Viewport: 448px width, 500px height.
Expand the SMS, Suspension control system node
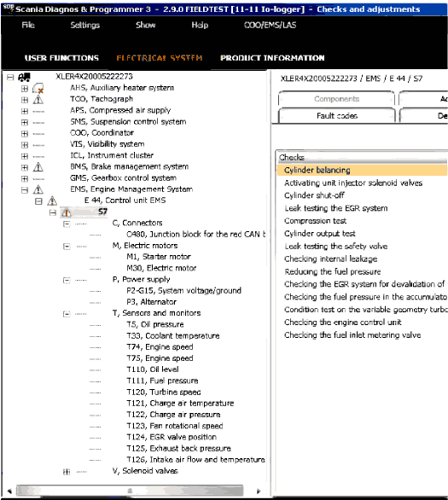coord(25,122)
